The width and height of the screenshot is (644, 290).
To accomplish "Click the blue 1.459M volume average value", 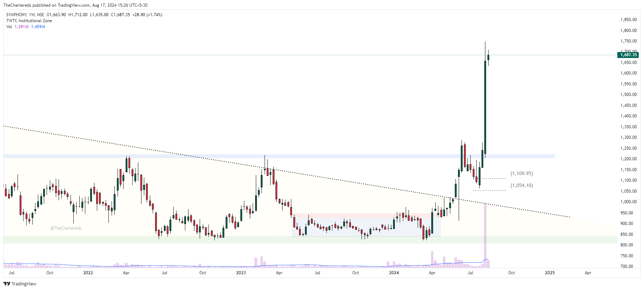I will click(x=38, y=27).
